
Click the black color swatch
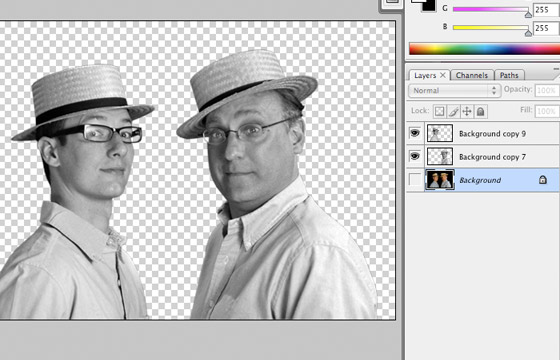pyautogui.click(x=429, y=6)
